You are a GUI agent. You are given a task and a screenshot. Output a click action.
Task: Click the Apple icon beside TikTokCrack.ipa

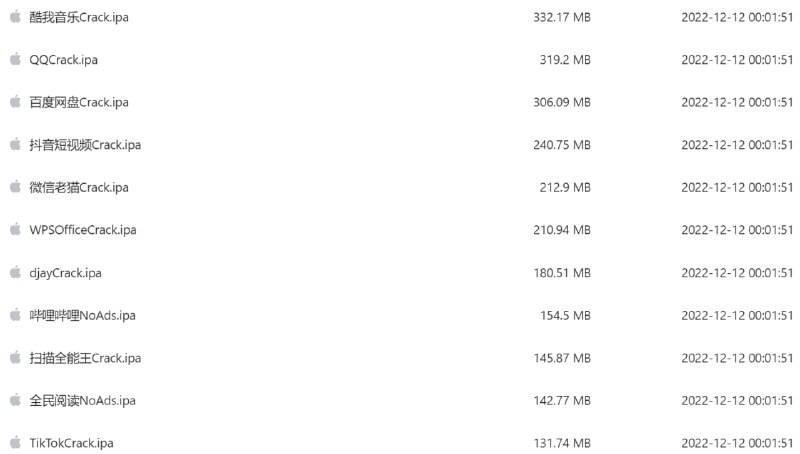click(15, 442)
